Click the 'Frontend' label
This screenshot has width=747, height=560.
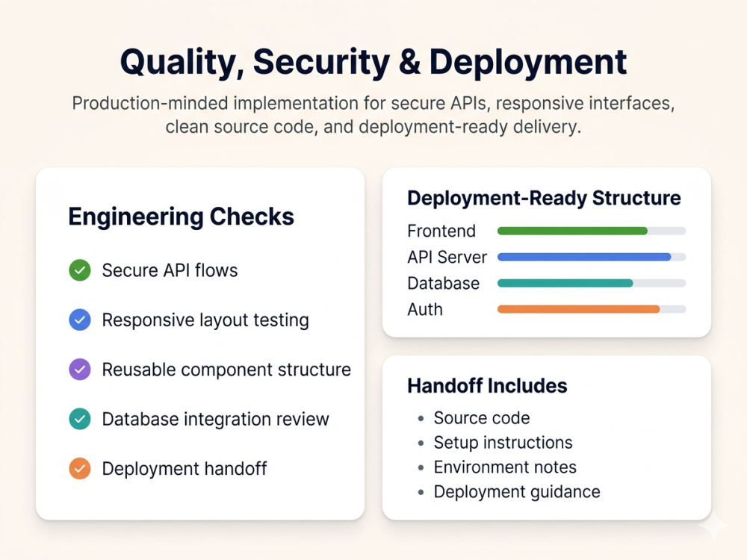441,231
